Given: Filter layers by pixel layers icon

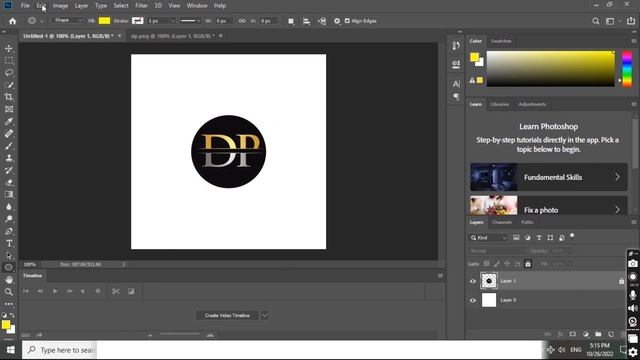Looking at the screenshot, I should 516,238.
